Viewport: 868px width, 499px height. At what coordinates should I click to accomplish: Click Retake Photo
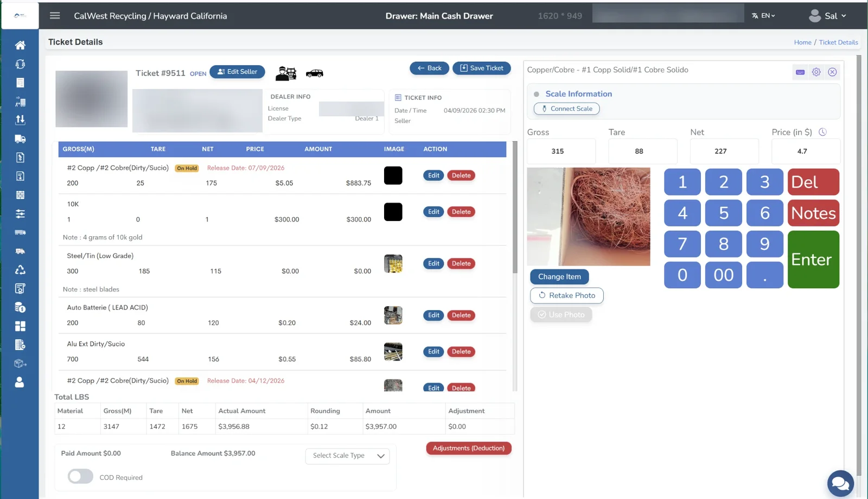point(567,295)
